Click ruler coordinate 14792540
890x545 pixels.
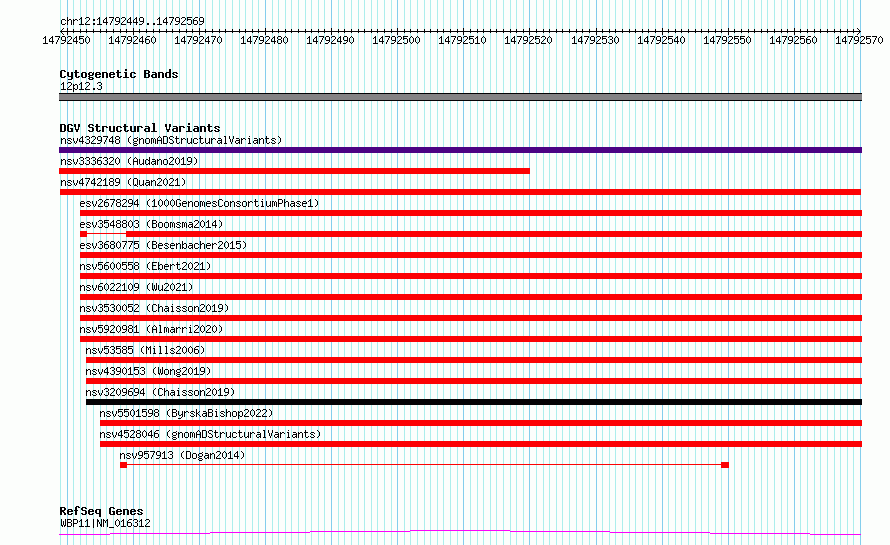coord(661,40)
